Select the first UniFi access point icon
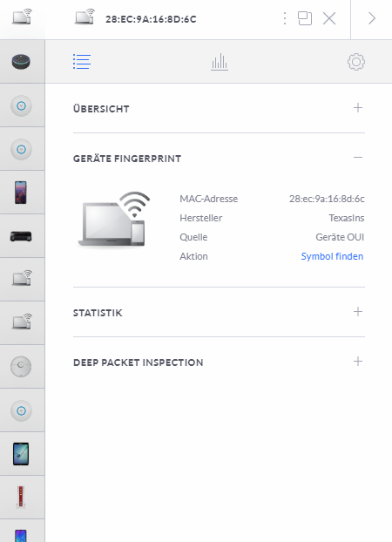The image size is (392, 542). [x=21, y=105]
